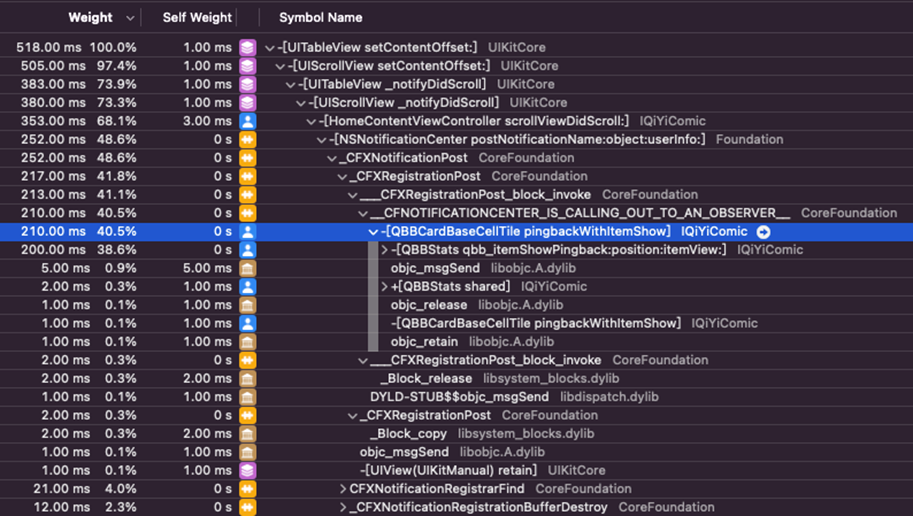
Task: Click Foundation icon for NSNotificationCenter row
Action: (247, 139)
